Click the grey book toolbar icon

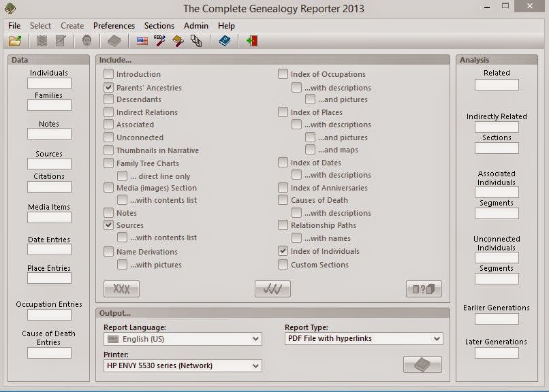tap(114, 41)
